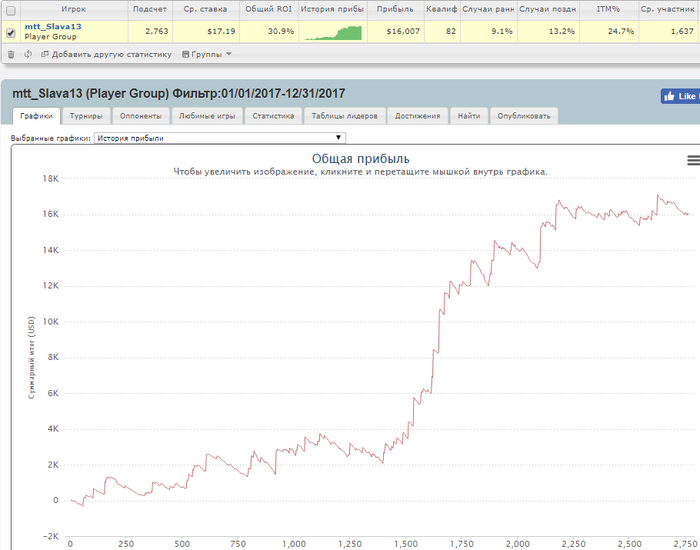700x550 pixels.
Task: Open the Оппоненты tab
Action: pos(141,116)
